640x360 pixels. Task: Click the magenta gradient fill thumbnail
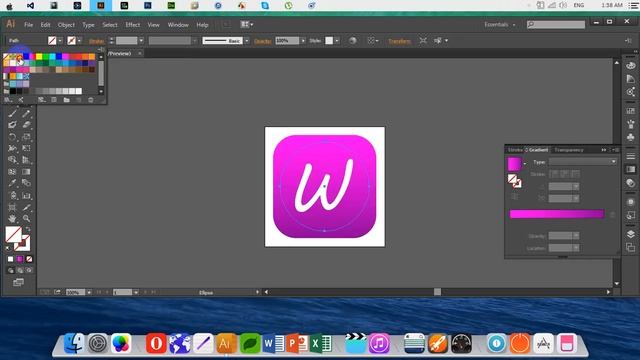[x=514, y=164]
